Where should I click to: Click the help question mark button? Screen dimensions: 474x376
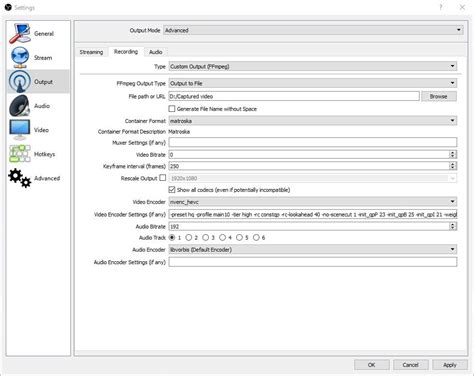click(x=441, y=7)
